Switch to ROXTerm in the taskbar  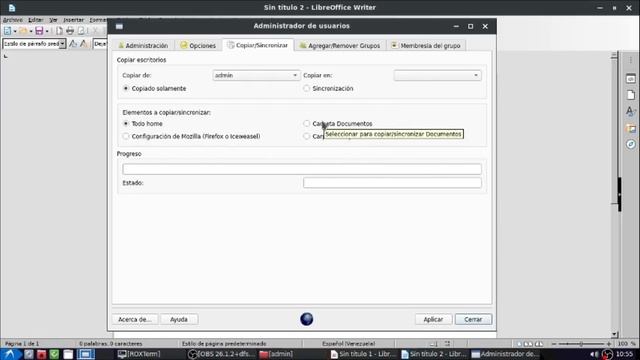[139, 354]
